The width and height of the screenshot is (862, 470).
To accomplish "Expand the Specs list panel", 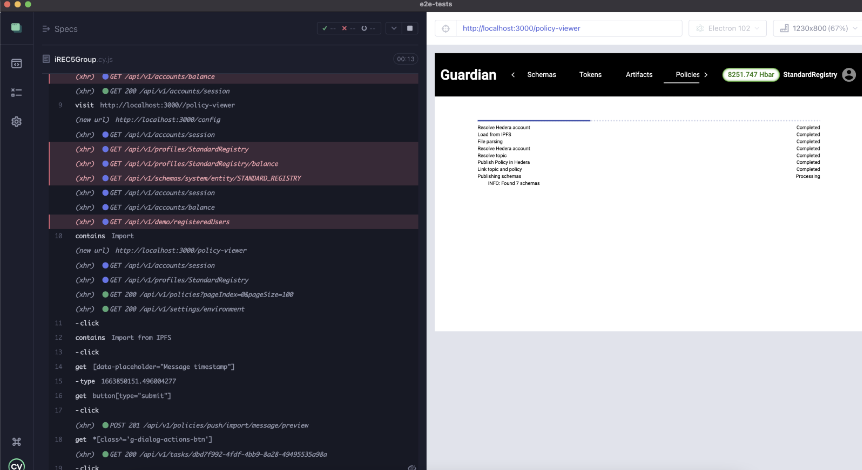I will 60,28.
